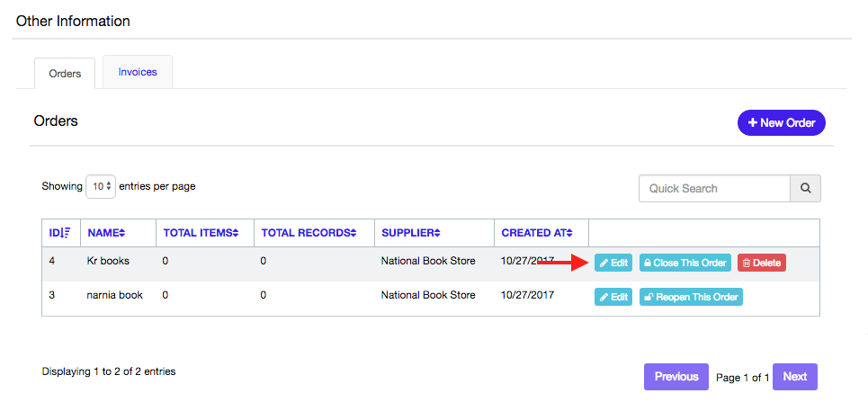Screen dimensions: 868x420
Task: Select the Kr books table row
Action: click(x=431, y=264)
